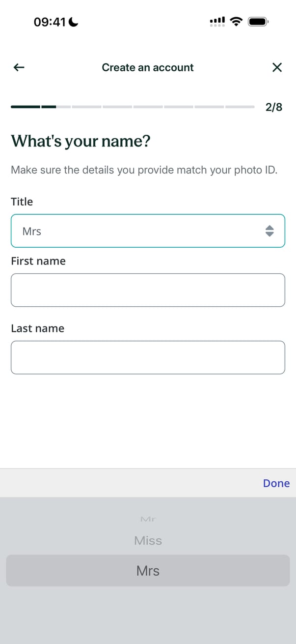Focus the Last name input field

[x=148, y=357]
